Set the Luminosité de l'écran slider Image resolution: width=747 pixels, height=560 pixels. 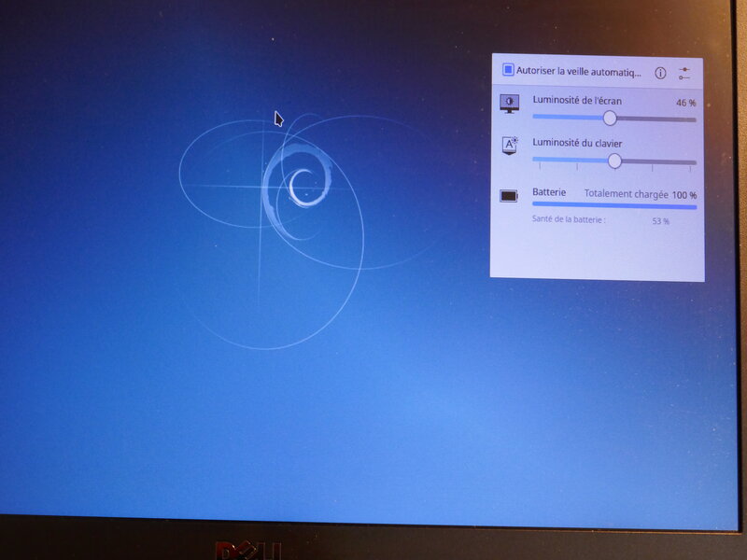[x=614, y=119]
